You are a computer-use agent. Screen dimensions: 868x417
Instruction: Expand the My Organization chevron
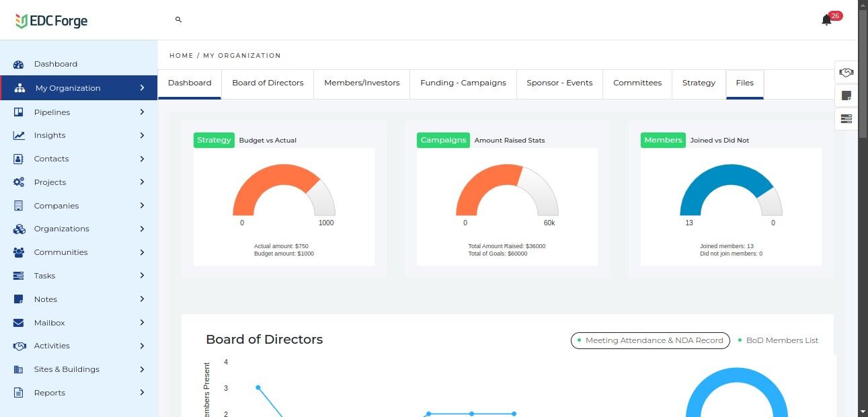[142, 88]
